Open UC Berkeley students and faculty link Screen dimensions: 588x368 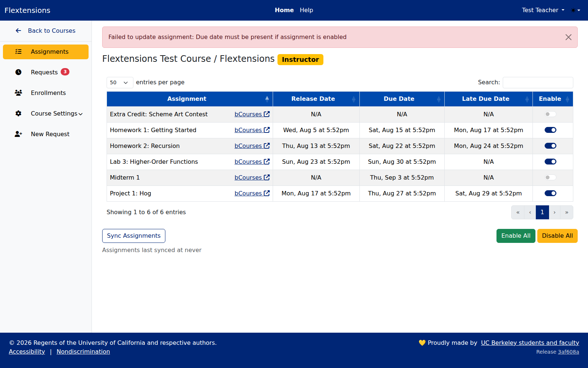click(x=530, y=343)
